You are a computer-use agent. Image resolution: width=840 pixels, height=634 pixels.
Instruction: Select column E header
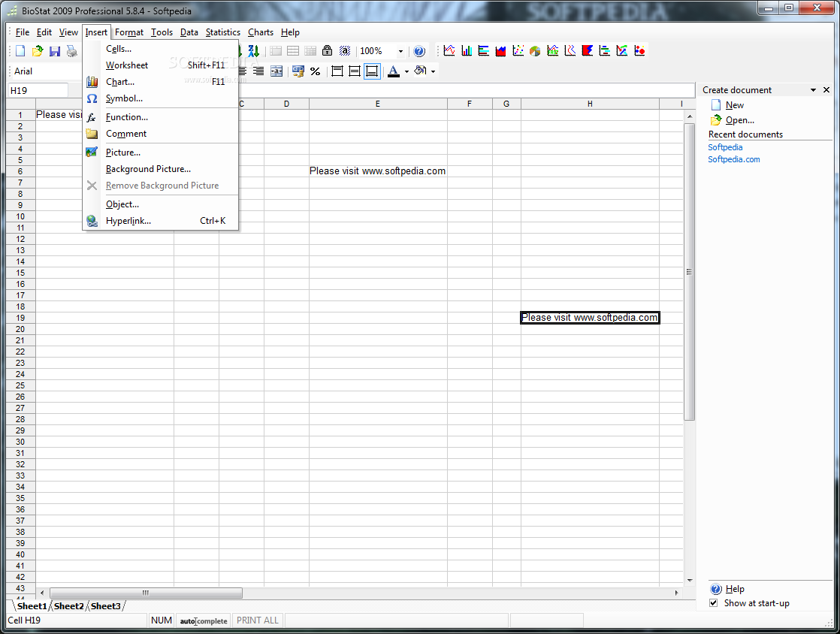tap(378, 104)
